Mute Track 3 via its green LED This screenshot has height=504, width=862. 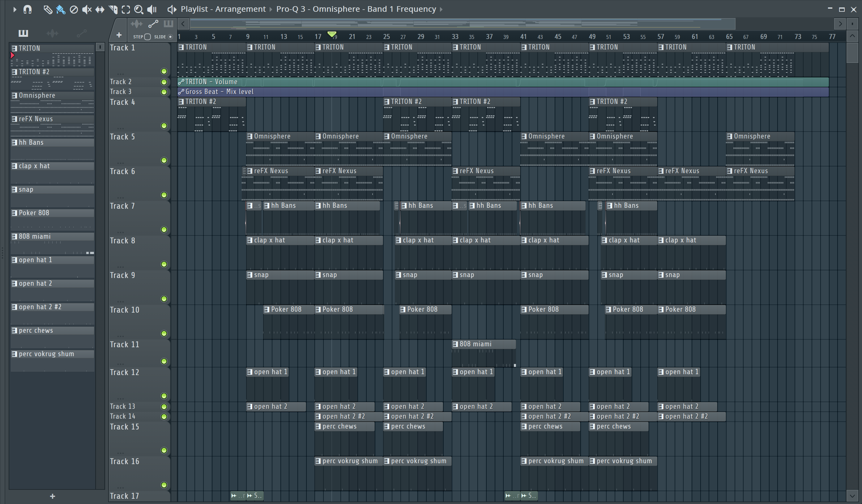[164, 92]
